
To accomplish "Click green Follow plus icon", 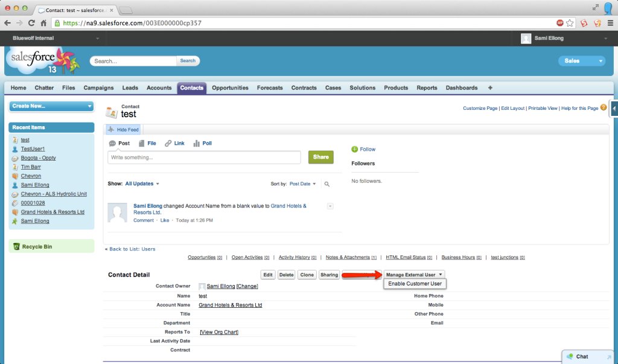I will (x=354, y=149).
